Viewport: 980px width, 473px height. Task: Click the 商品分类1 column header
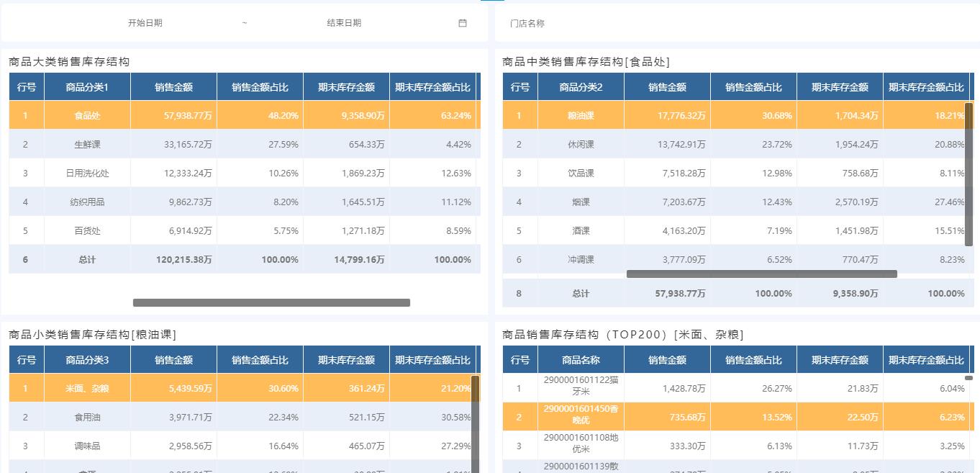[x=86, y=86]
